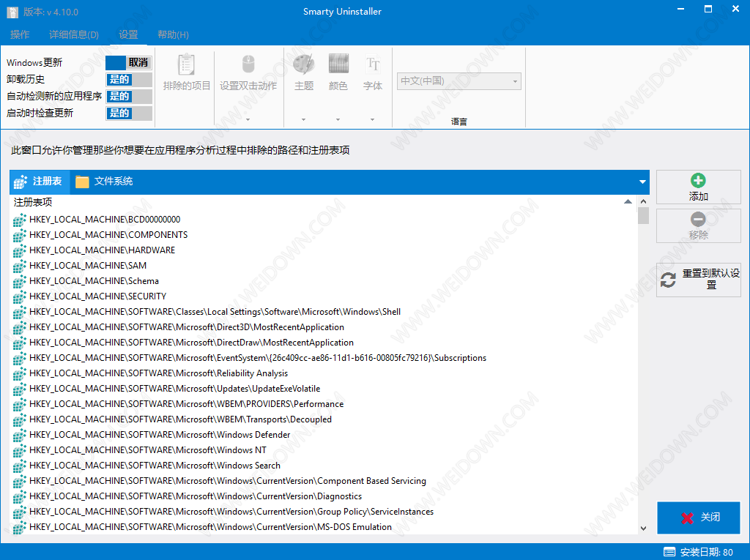Screen dimensions: 750x560
Task: Click registry icon beside Windows Defender entry
Action: point(20,435)
